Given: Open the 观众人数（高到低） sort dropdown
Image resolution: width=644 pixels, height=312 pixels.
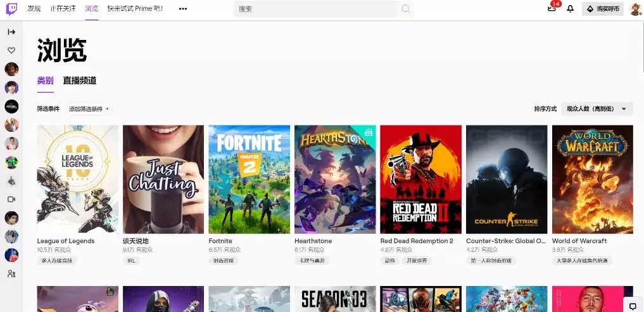Looking at the screenshot, I should point(597,109).
